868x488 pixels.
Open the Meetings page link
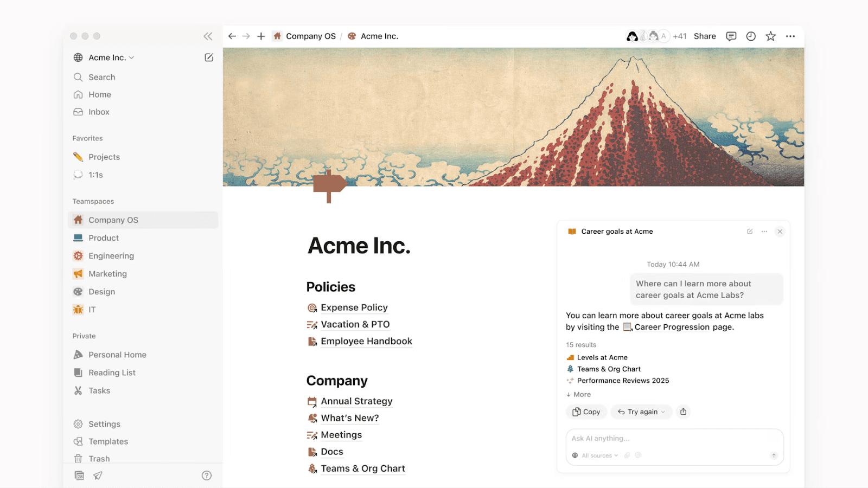coord(334,435)
